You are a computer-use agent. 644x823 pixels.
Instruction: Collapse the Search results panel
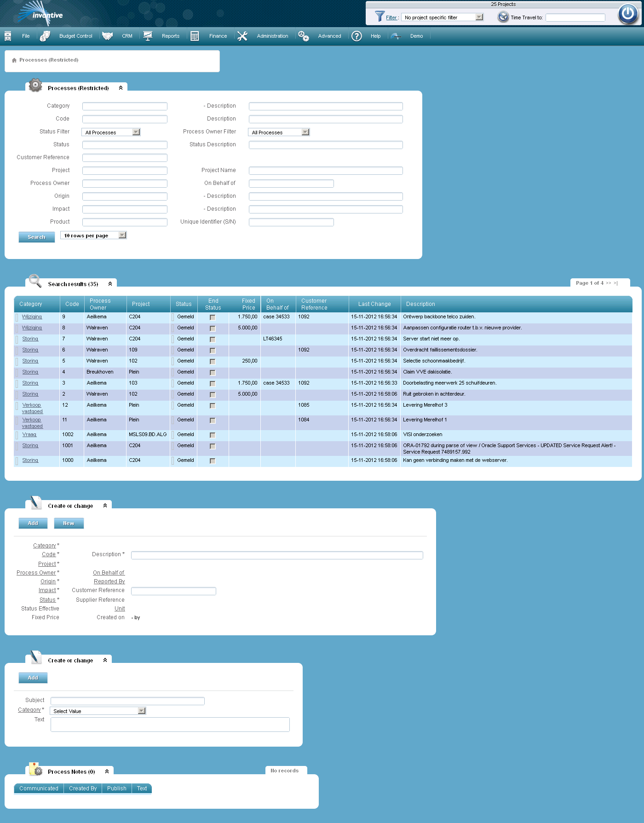(110, 284)
